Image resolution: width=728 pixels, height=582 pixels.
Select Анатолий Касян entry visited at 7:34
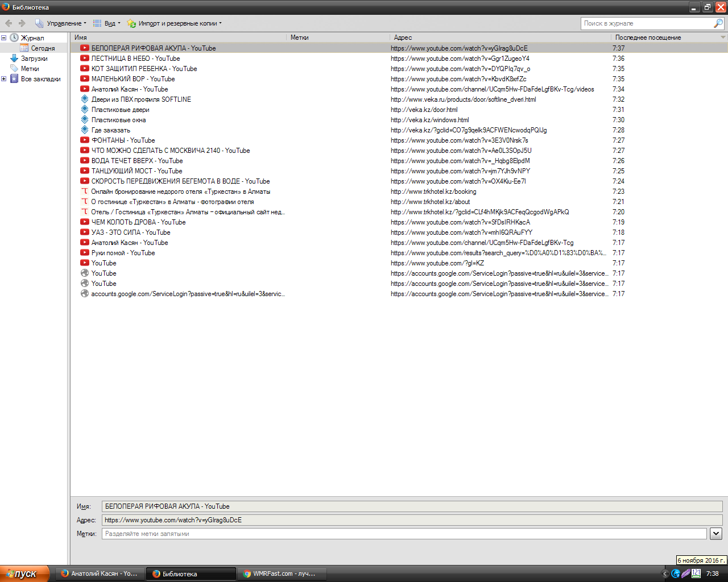[x=130, y=89]
